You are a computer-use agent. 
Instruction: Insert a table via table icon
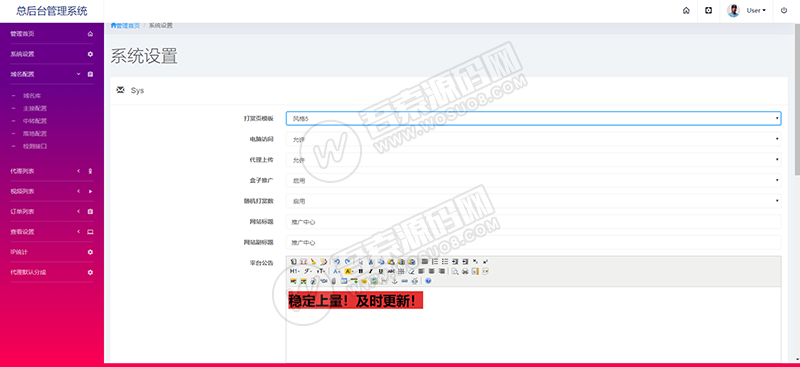344,281
